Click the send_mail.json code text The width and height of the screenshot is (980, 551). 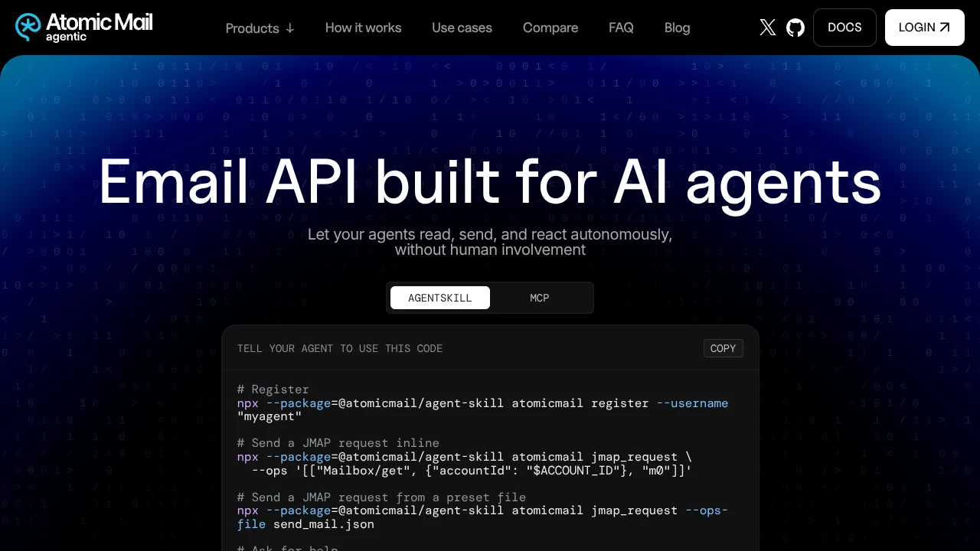[323, 524]
